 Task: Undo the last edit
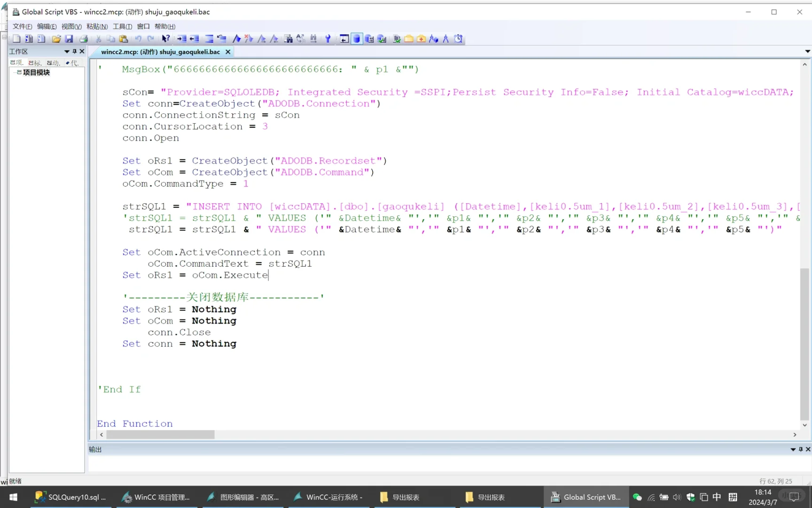pyautogui.click(x=138, y=39)
